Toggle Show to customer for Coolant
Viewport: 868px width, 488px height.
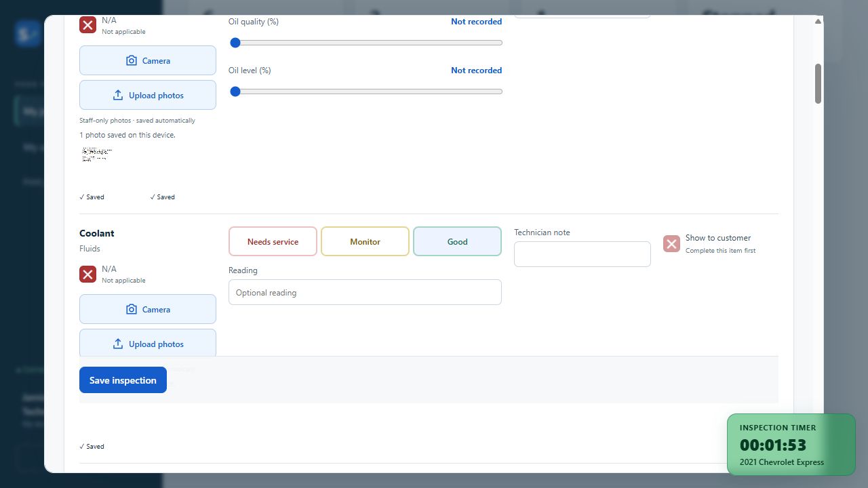click(671, 244)
